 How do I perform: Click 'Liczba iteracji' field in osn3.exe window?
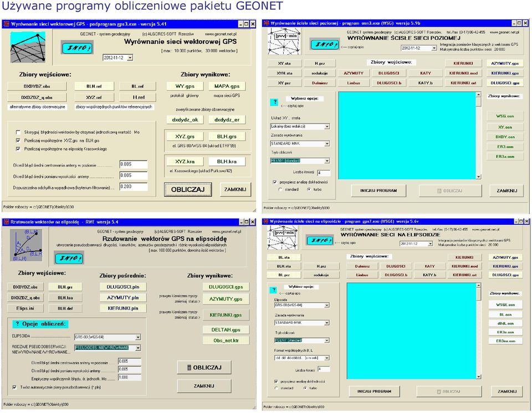point(323,173)
